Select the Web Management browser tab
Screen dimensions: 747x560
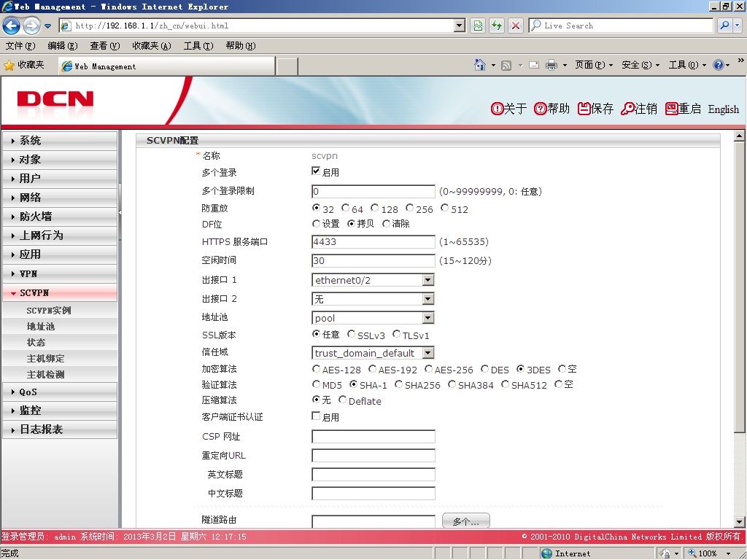pos(167,66)
